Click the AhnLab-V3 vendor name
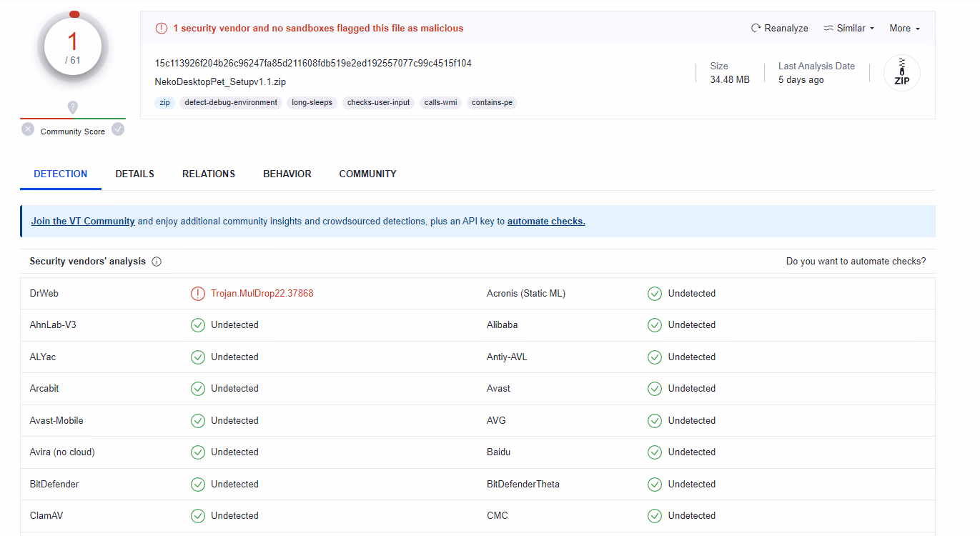980x536 pixels. (x=53, y=325)
